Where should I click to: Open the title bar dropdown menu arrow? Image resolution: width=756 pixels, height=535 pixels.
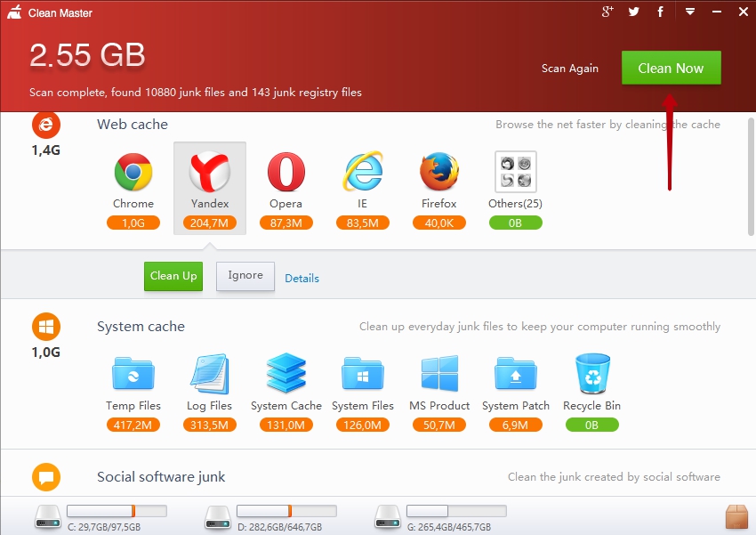(689, 12)
